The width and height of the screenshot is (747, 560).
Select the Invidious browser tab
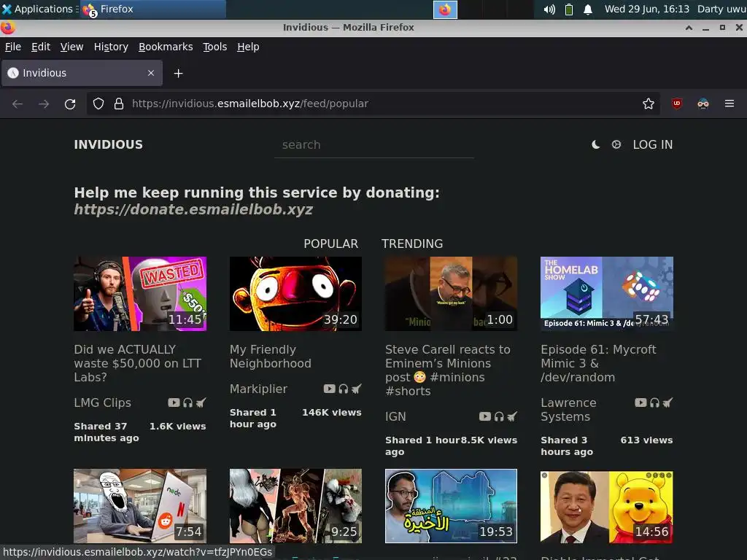[x=82, y=73]
